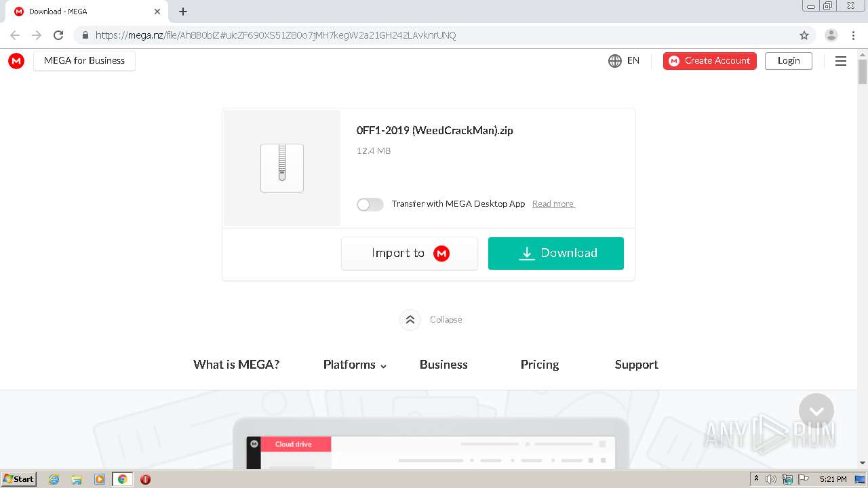This screenshot has width=868, height=488.
Task: Open the Business menu item
Action: click(x=443, y=365)
